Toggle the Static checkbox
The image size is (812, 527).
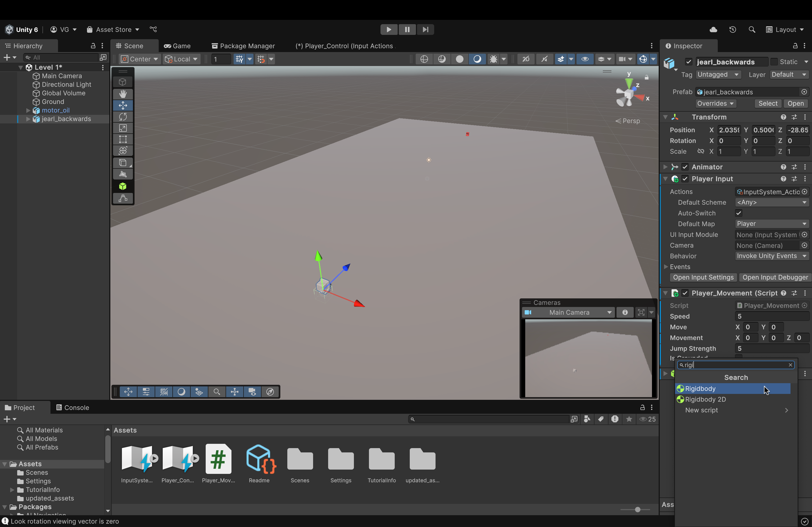coord(774,62)
